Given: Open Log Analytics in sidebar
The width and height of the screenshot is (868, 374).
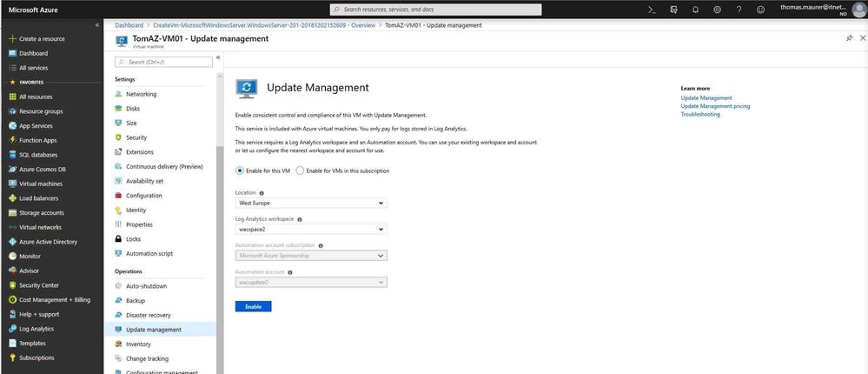Looking at the screenshot, I should point(31,329).
